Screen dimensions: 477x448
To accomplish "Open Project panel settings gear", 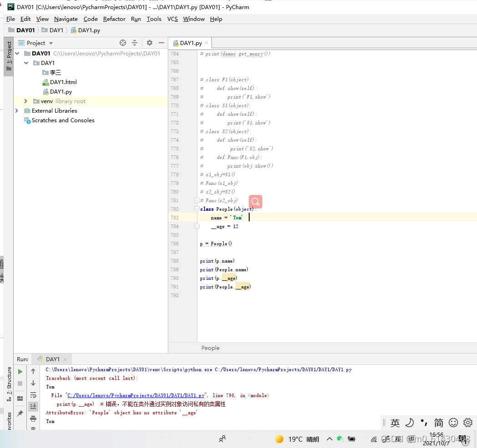I will 149,43.
